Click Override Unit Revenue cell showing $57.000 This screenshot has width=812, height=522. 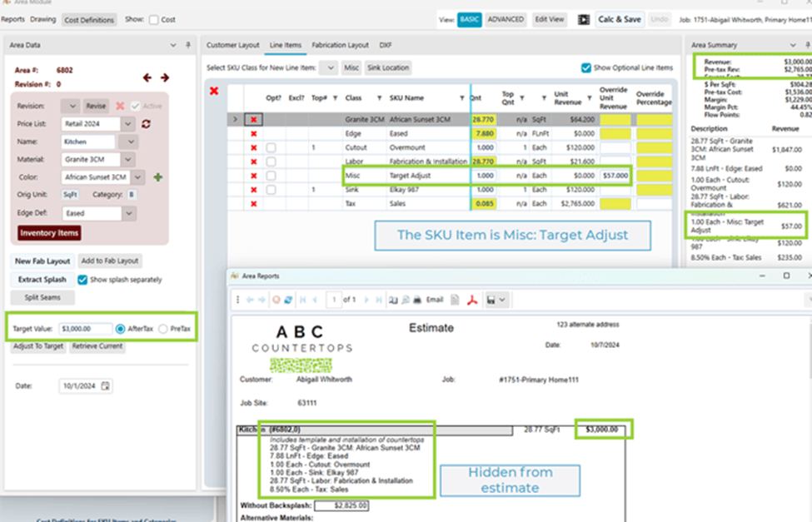pyautogui.click(x=615, y=176)
